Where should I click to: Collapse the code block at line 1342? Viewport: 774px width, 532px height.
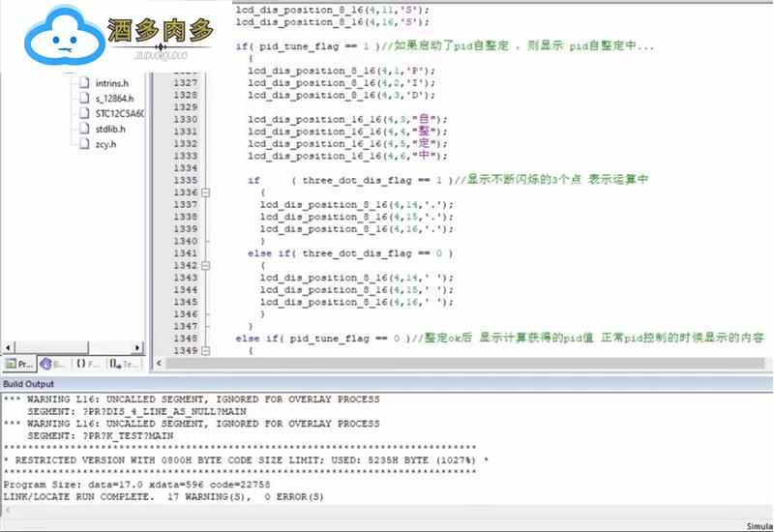coord(206,265)
